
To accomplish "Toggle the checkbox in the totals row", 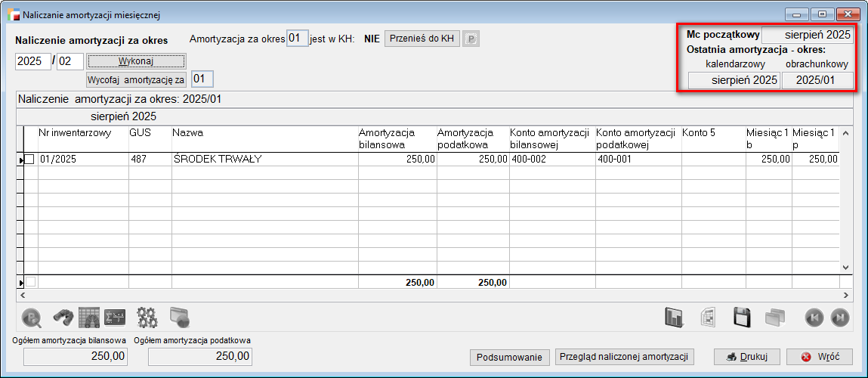I will pyautogui.click(x=29, y=282).
